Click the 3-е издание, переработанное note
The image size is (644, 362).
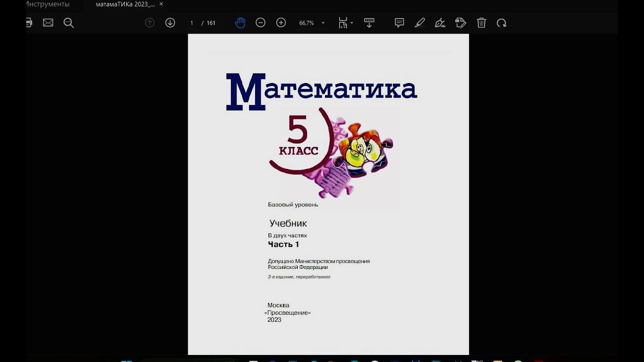[x=299, y=277]
